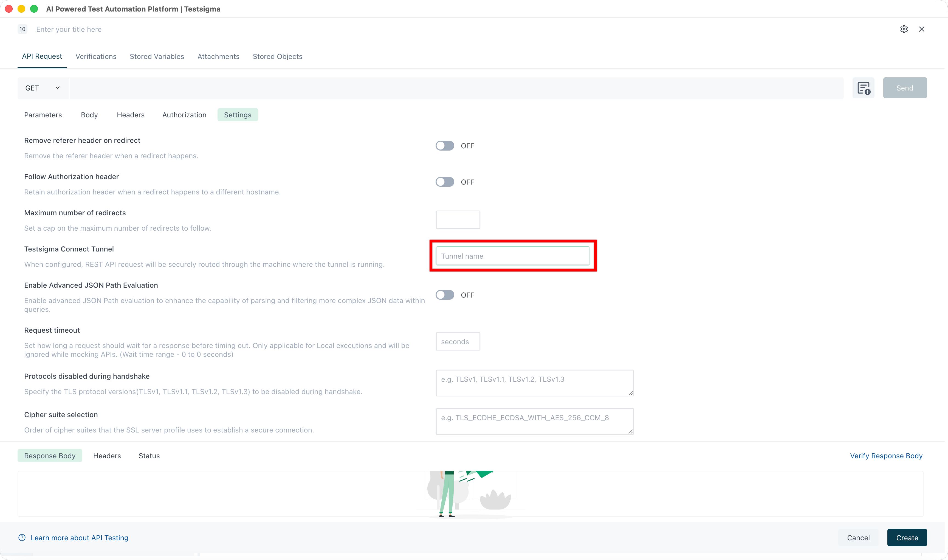Switch to request Headers sub-tab
The height and width of the screenshot is (560, 948).
[x=131, y=115]
